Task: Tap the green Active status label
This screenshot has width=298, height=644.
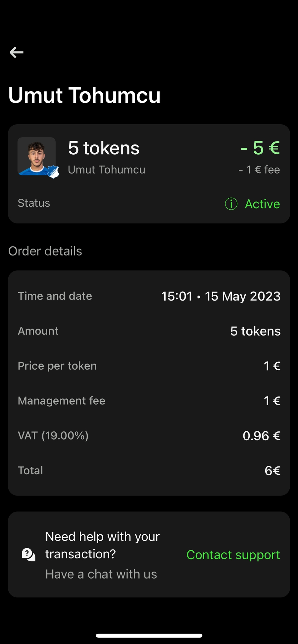Action: tap(262, 204)
